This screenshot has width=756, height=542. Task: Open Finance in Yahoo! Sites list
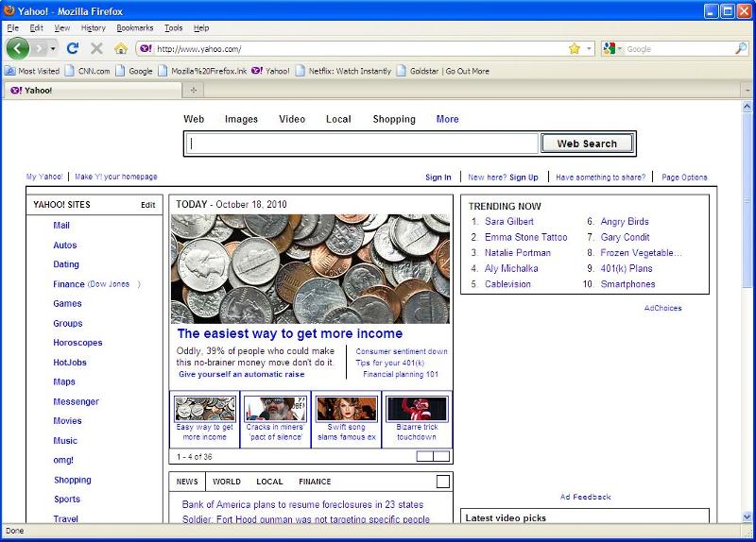[x=68, y=284]
